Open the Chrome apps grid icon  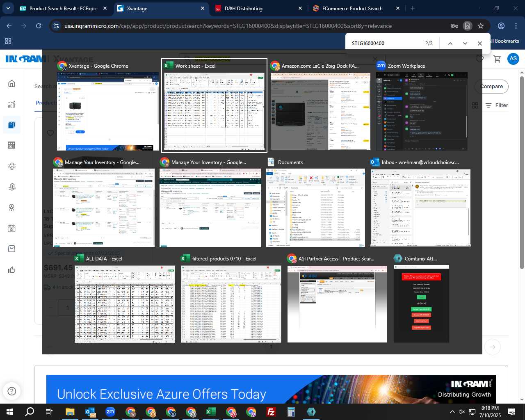tap(8, 41)
